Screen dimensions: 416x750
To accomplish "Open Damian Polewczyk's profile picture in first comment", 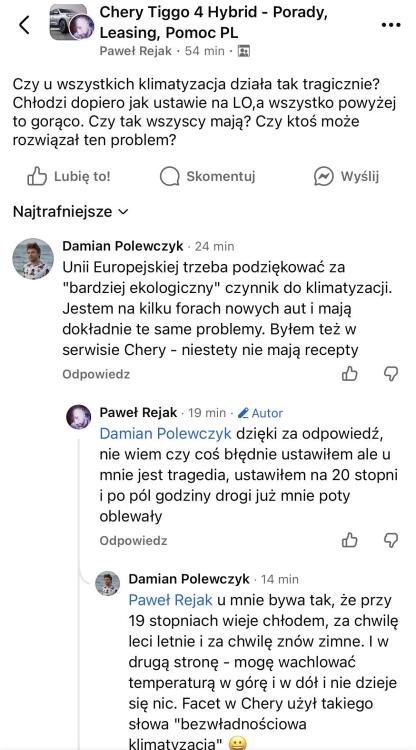I will 33,258.
